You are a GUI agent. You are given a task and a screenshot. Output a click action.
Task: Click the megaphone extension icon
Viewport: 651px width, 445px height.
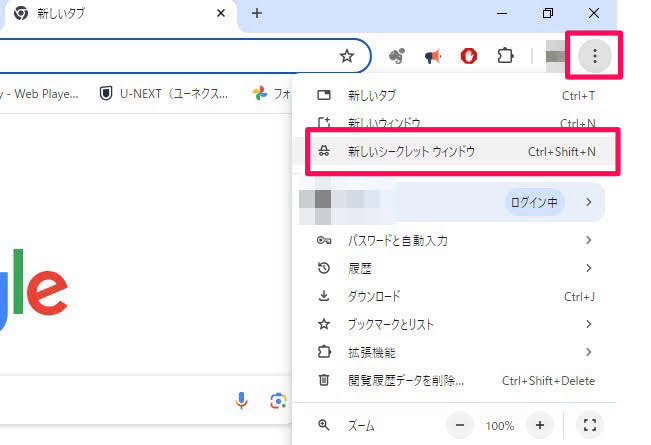pos(433,57)
